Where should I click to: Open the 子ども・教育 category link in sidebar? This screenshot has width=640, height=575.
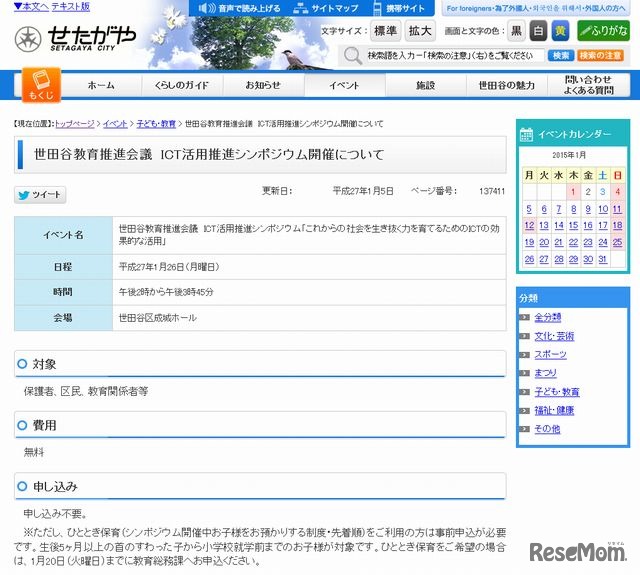pos(557,391)
